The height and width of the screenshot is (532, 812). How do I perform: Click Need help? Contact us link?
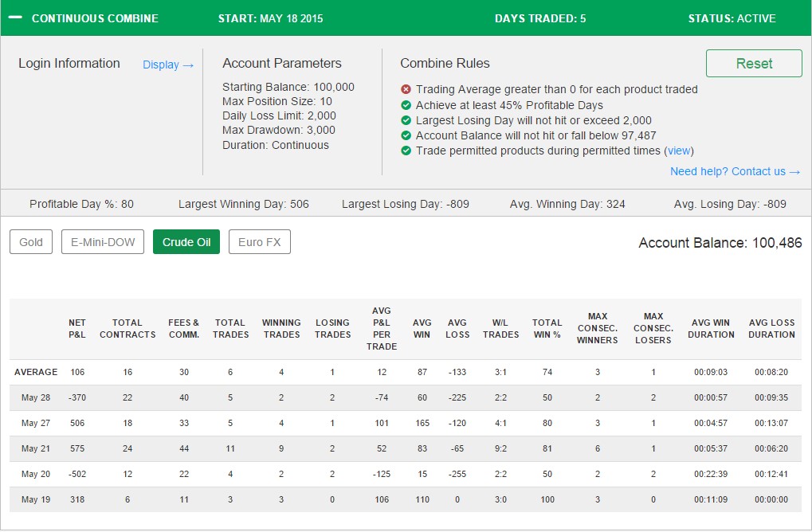[x=735, y=171]
